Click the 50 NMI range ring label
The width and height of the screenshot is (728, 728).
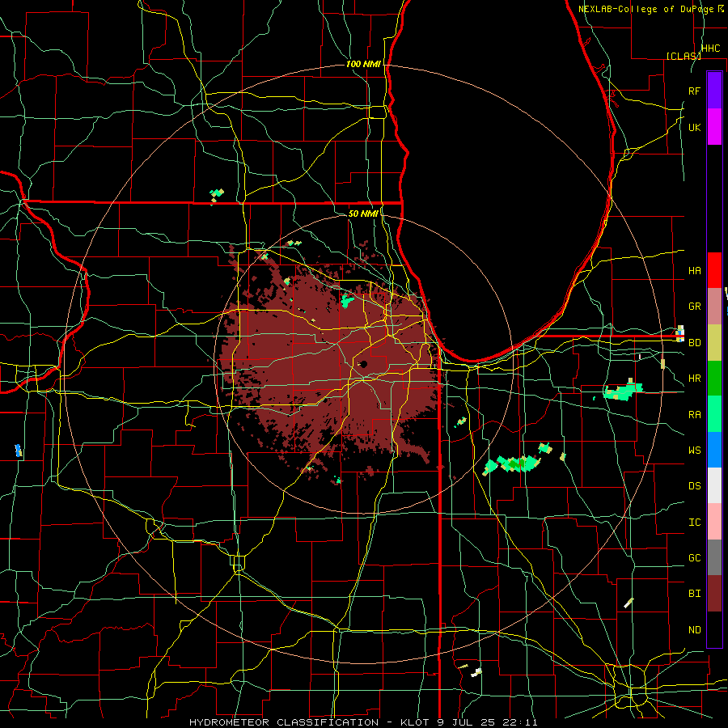tap(363, 214)
